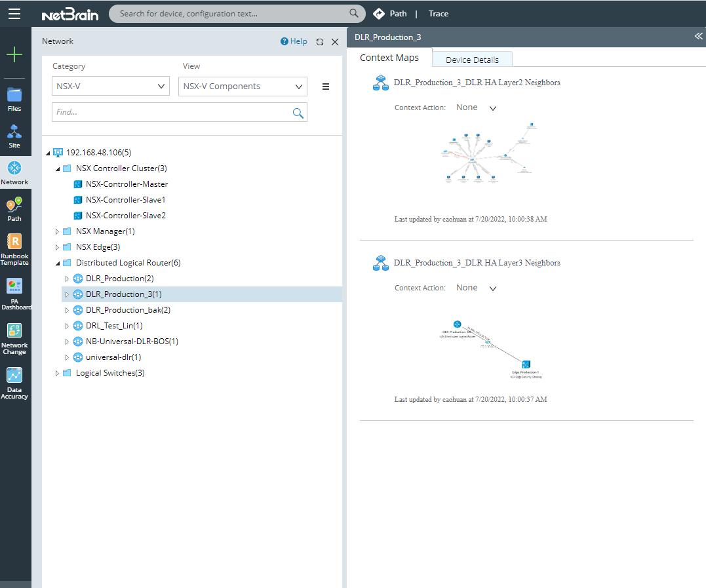Open the Help link
This screenshot has width=706, height=588.
coord(294,41)
